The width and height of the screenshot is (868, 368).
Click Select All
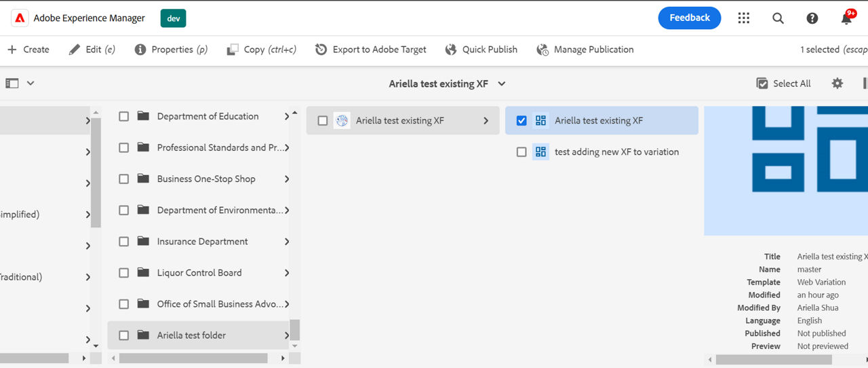click(x=783, y=84)
